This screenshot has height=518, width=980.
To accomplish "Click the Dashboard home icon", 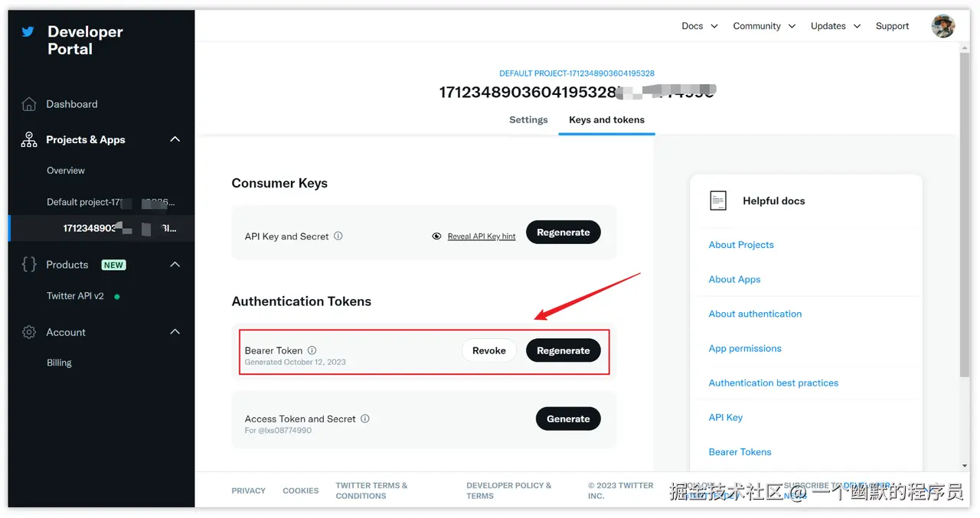I will point(29,104).
